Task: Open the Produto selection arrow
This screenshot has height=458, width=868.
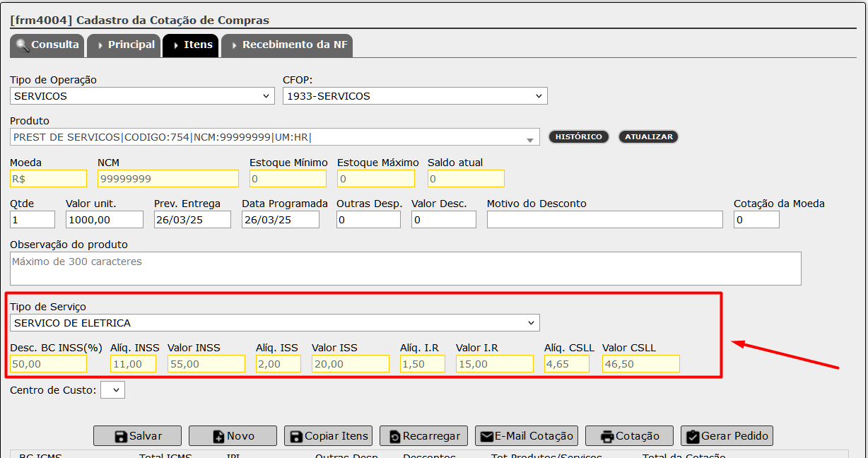Action: click(529, 139)
